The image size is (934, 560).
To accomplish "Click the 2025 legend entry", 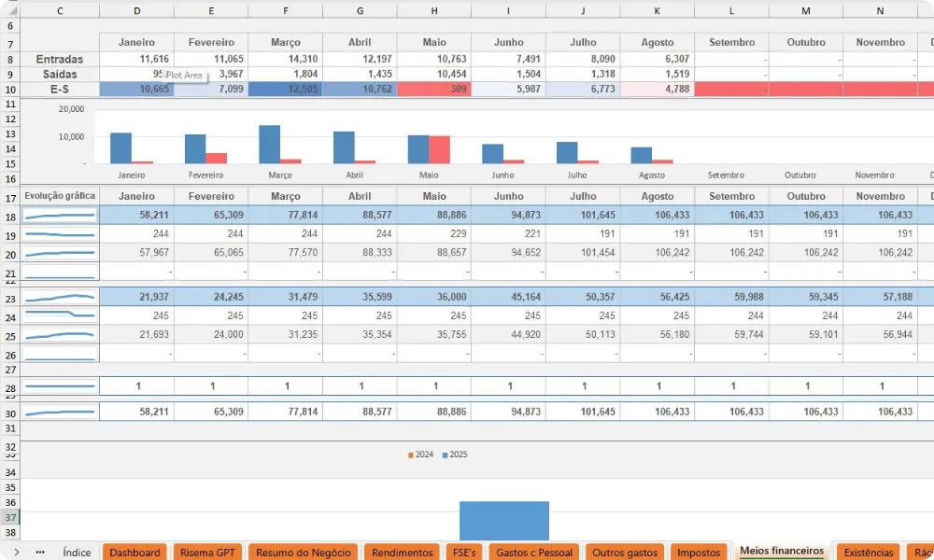I will (455, 455).
